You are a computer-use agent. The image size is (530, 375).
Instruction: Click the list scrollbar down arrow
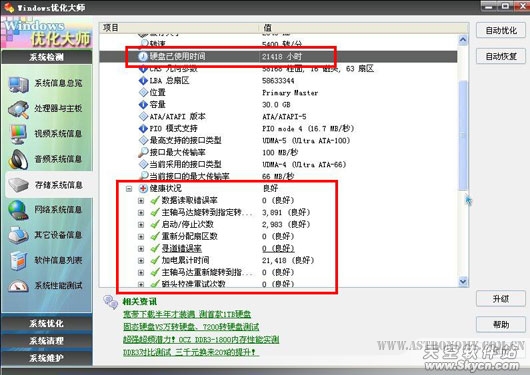(463, 281)
